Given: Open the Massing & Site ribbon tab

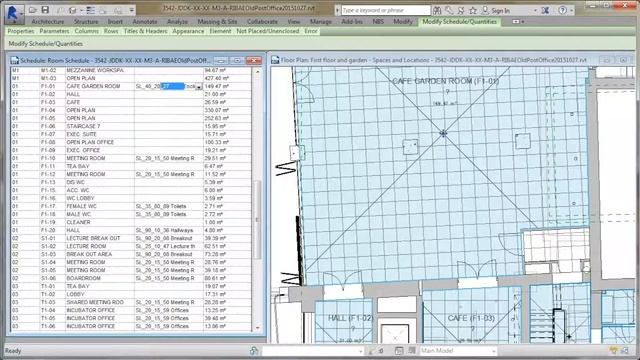Looking at the screenshot, I should 218,22.
